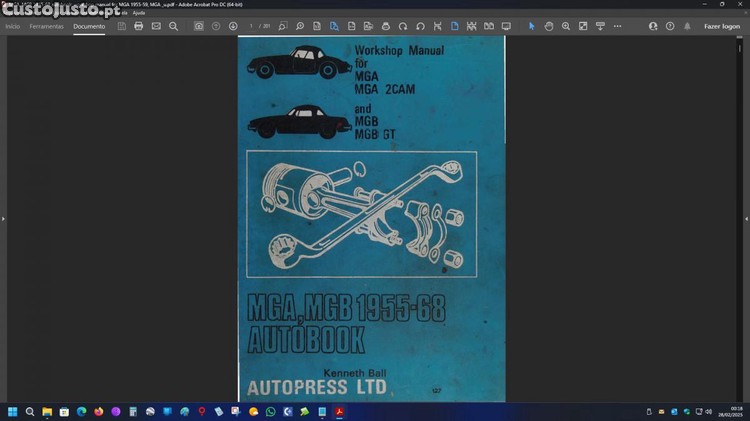Toggle two-page view mode

[488, 26]
